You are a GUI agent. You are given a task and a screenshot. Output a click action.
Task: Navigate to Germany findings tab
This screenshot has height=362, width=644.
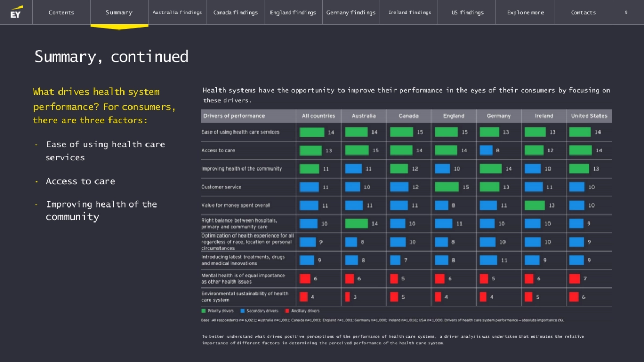click(351, 12)
